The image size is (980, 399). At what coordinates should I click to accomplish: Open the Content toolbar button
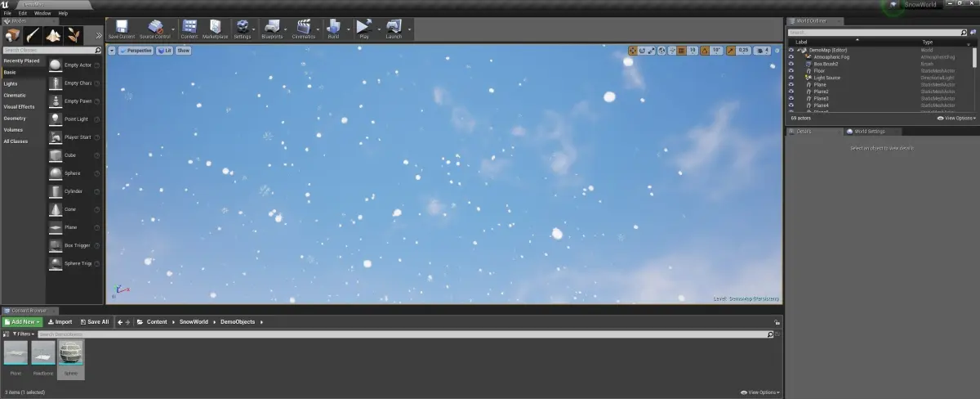coord(189,29)
